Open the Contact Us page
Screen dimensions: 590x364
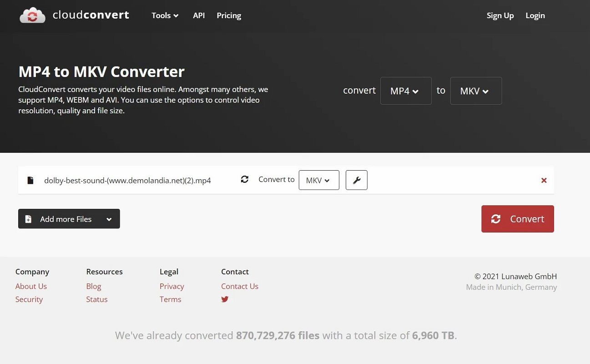pos(240,286)
